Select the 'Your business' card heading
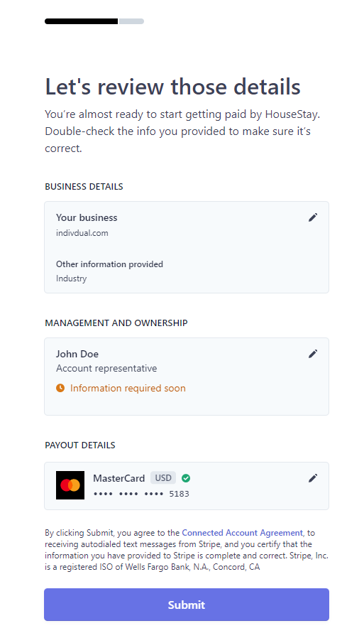 coord(87,217)
